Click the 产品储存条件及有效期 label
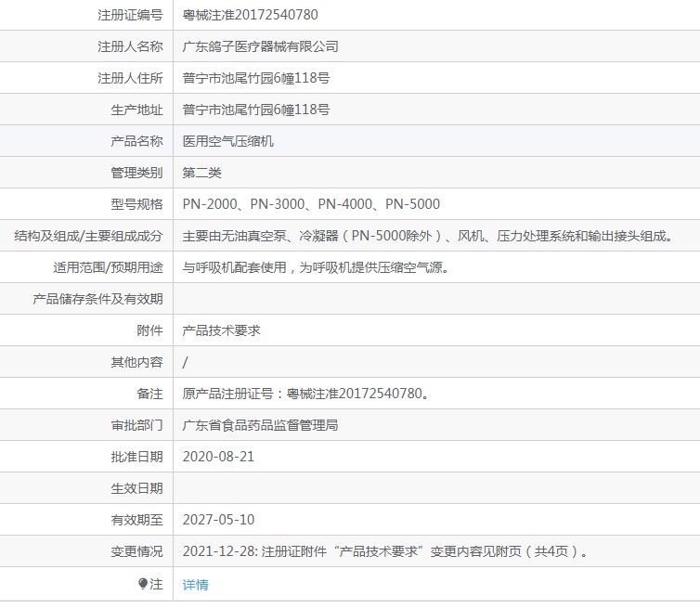This screenshot has width=700, height=608. pos(97,299)
